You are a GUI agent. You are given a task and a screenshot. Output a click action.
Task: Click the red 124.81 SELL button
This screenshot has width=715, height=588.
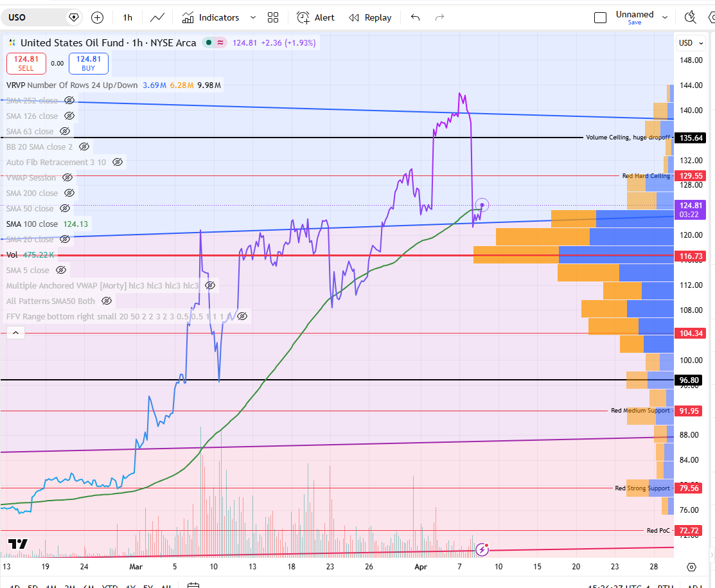[26, 64]
